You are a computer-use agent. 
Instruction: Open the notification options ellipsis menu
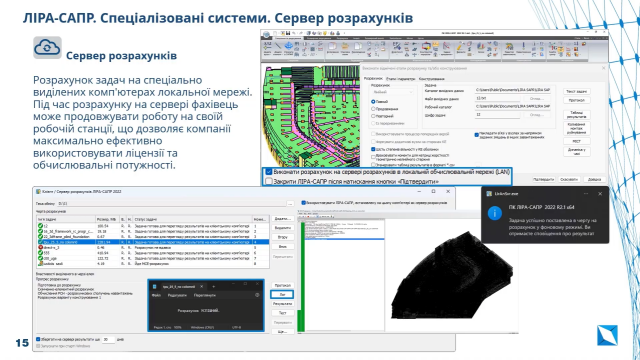tap(586, 194)
